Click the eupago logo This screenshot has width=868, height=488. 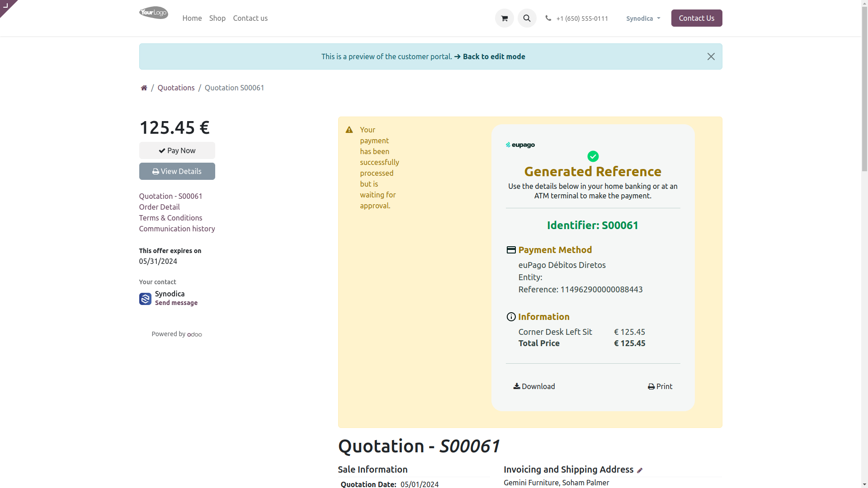point(520,145)
